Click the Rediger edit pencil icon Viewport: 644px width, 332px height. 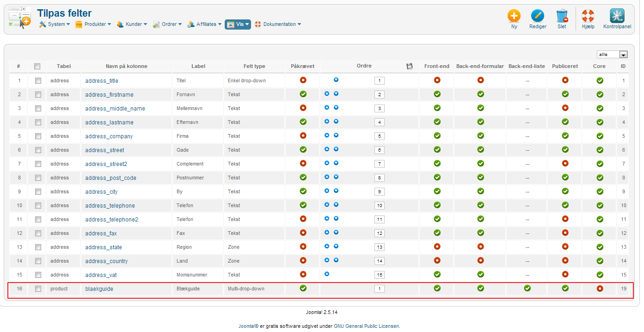tap(537, 17)
